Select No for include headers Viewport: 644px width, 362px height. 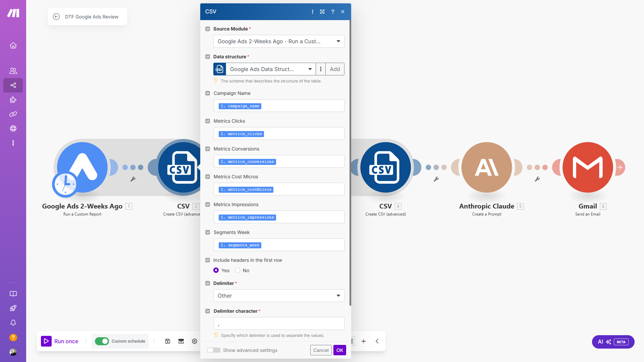pos(237,270)
